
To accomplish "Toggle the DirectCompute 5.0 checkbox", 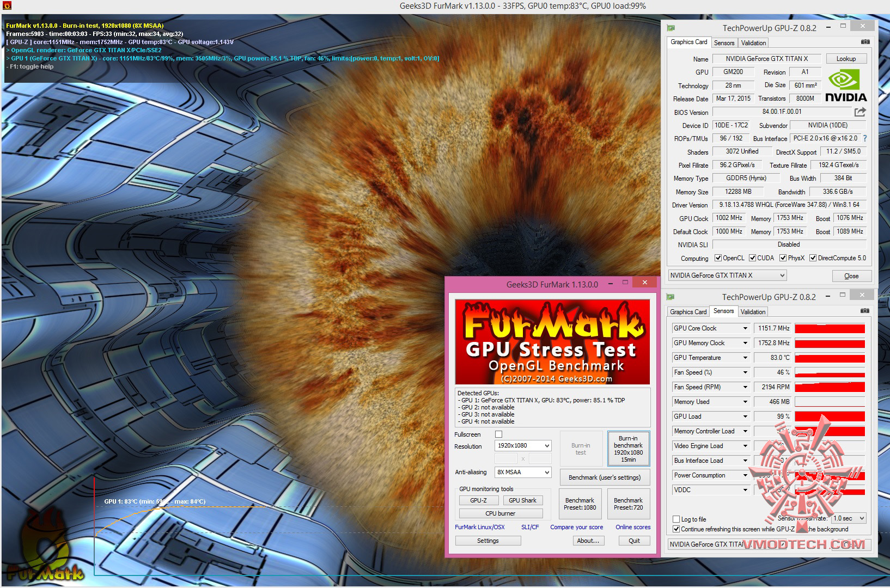I will 813,258.
